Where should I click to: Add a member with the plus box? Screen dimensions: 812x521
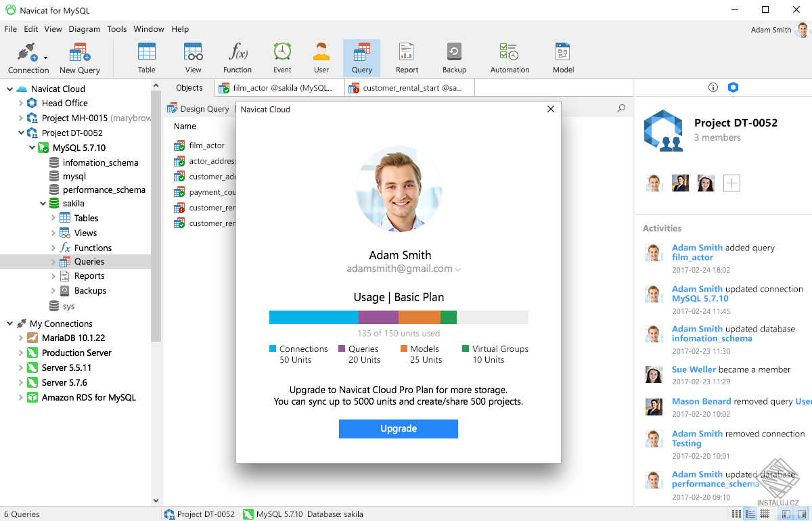731,183
